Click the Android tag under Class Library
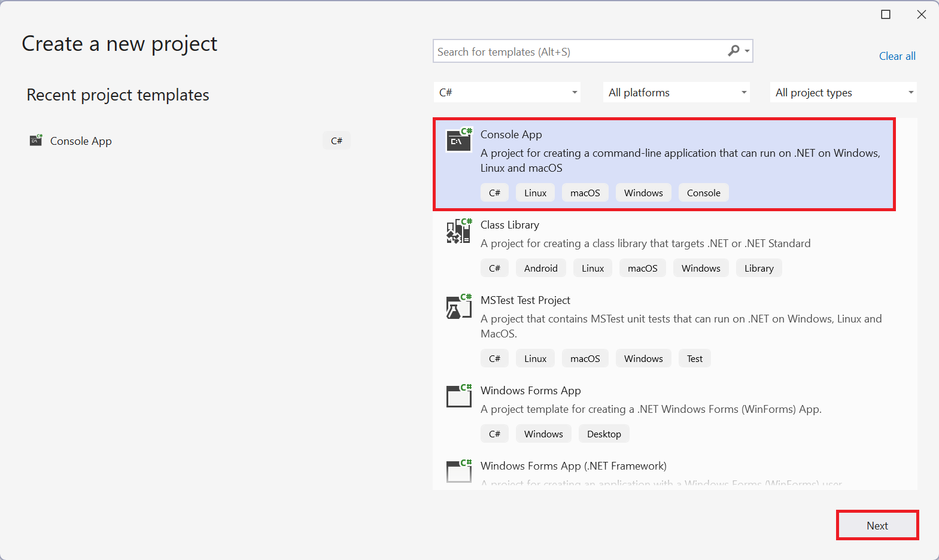The height and width of the screenshot is (560, 939). point(541,268)
